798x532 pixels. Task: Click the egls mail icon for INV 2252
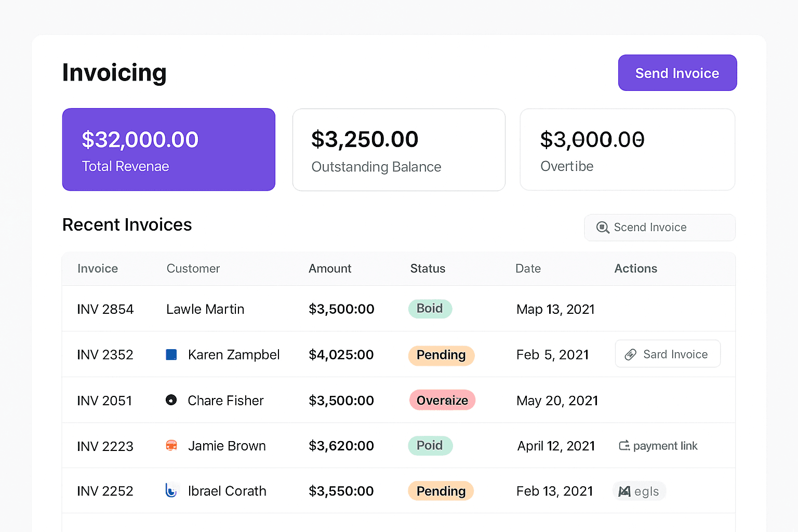pyautogui.click(x=625, y=490)
